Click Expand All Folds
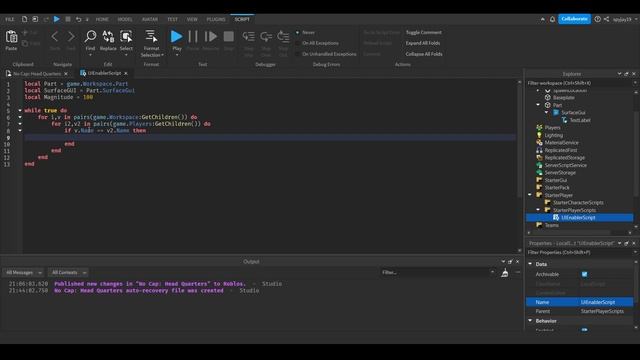The image size is (640, 360). point(423,43)
